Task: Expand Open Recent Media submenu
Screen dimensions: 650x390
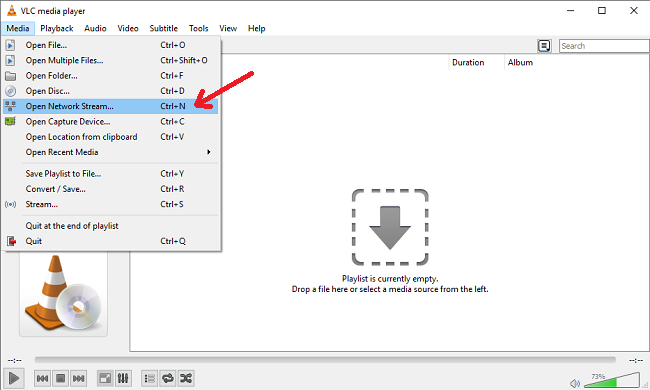Action: pyautogui.click(x=111, y=152)
